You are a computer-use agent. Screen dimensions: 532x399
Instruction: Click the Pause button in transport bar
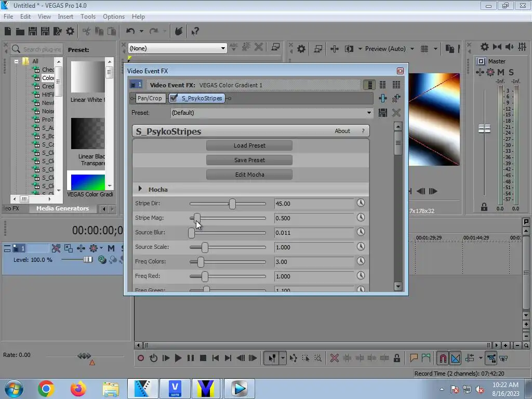tap(190, 358)
